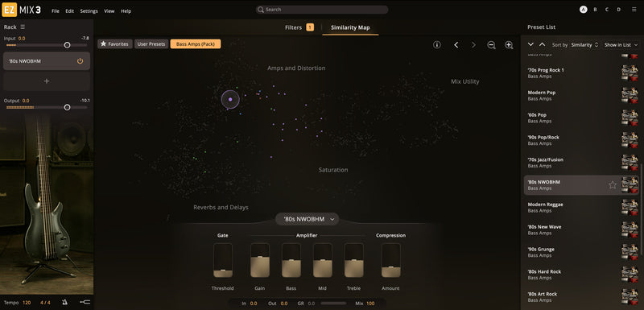Screen dimensions: 644x310
Task: Click the Input level slider handle
Action: [x=67, y=45]
